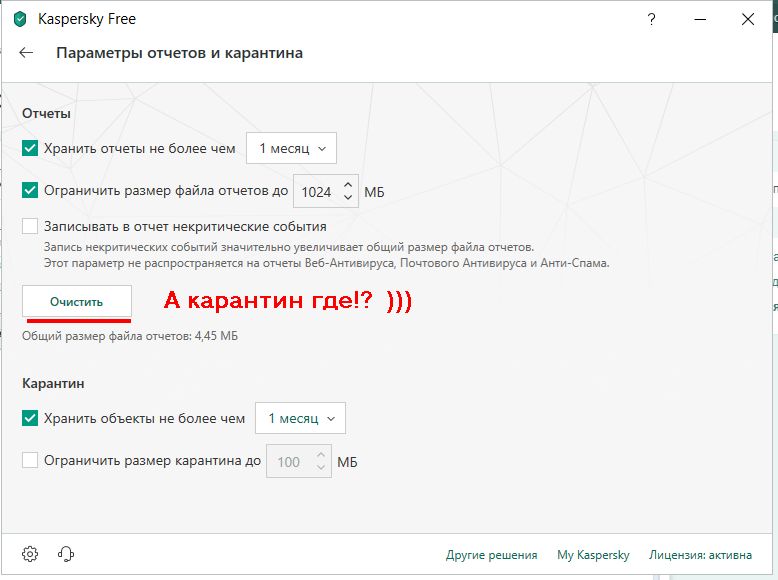Minimize the Kaspersky Free window
Viewport: 778px width, 580px height.
click(700, 19)
